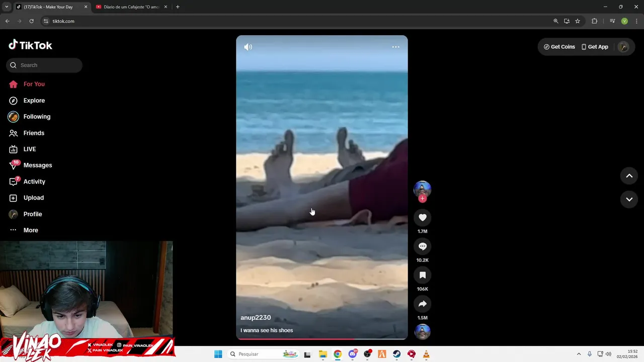Open Steam from the taskbar

point(397,354)
